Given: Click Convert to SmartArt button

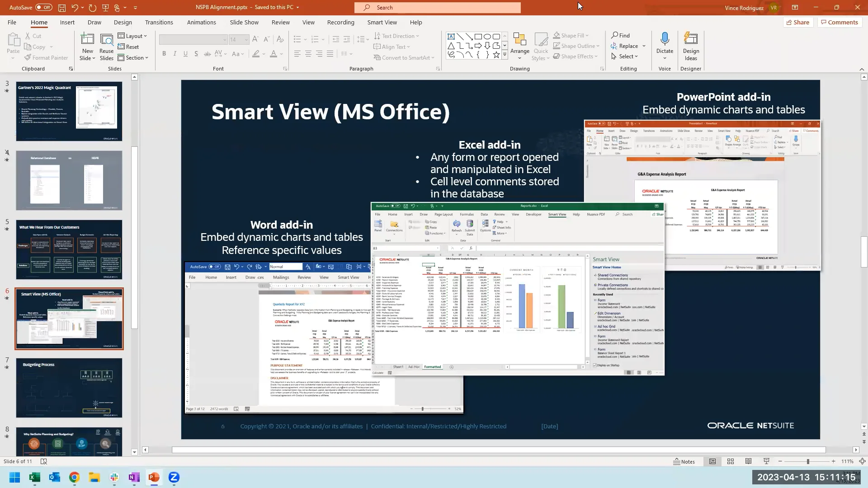Looking at the screenshot, I should 404,58.
